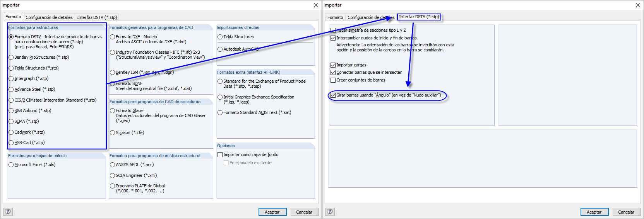This screenshot has height=219, width=644.
Task: Enable Crear conjuntos de barras
Action: click(x=333, y=80)
